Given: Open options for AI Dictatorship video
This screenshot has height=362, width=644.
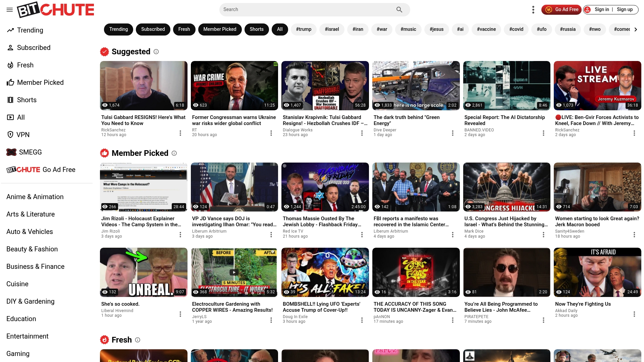Looking at the screenshot, I should click(x=543, y=133).
